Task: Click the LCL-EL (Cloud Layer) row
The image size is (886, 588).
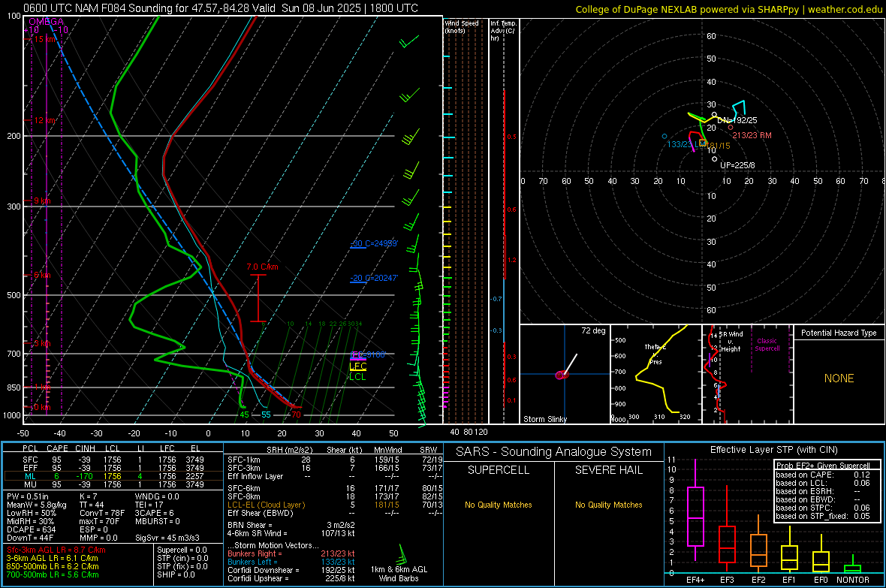Action: click(x=335, y=505)
